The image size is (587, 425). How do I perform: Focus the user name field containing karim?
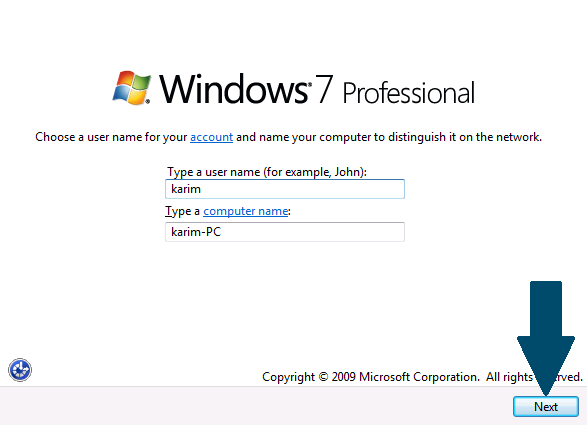[285, 189]
